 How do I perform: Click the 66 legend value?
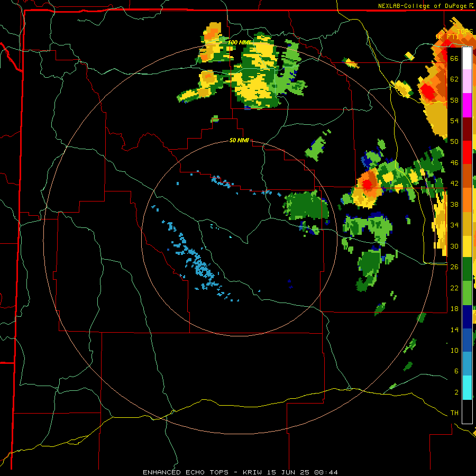(x=454, y=58)
